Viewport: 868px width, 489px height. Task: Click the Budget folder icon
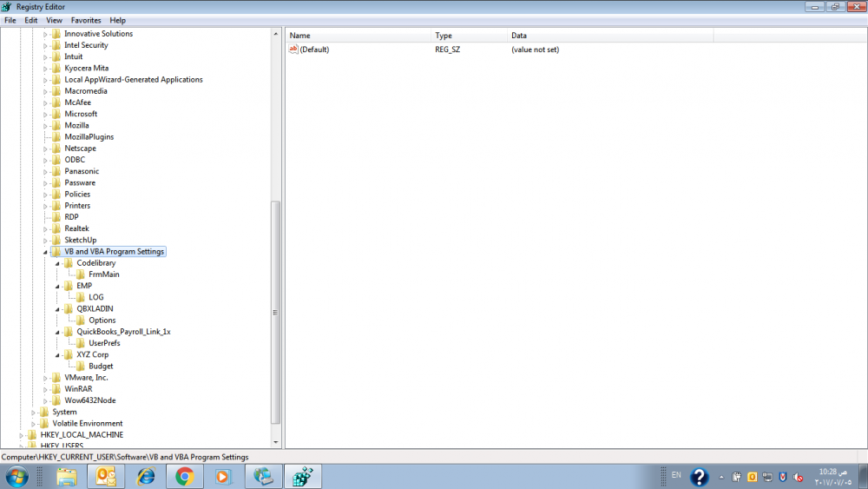coord(81,366)
